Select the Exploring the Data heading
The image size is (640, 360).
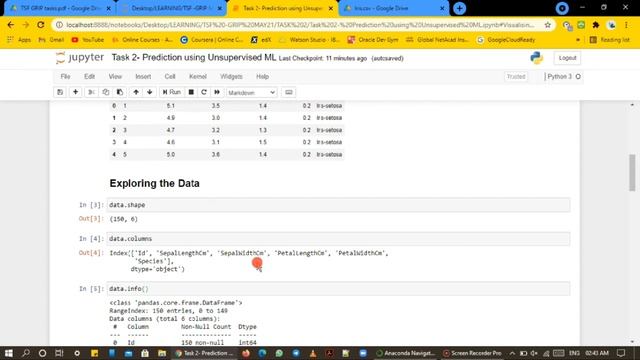155,183
